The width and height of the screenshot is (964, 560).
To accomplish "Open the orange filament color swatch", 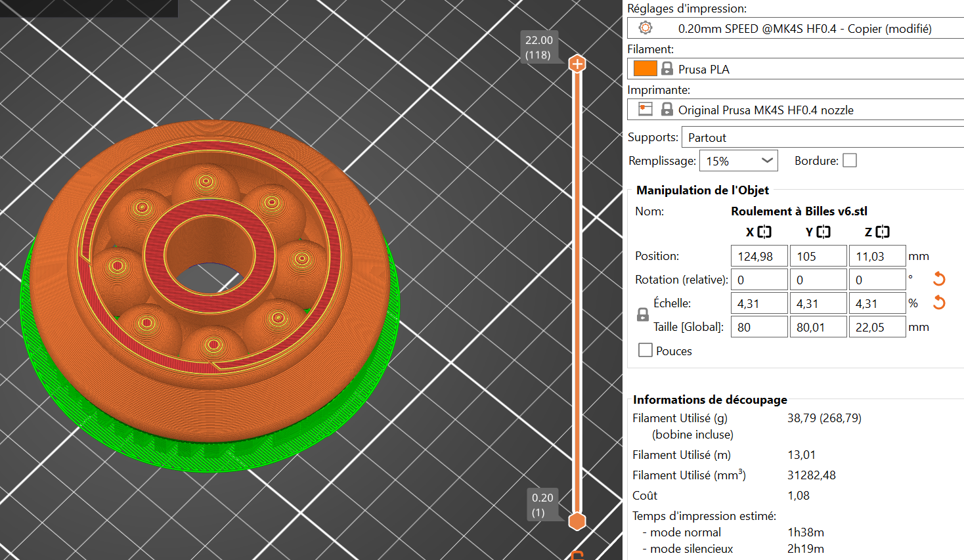I will pyautogui.click(x=645, y=68).
